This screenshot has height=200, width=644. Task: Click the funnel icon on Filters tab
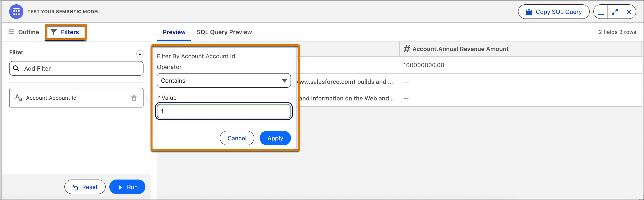point(54,32)
